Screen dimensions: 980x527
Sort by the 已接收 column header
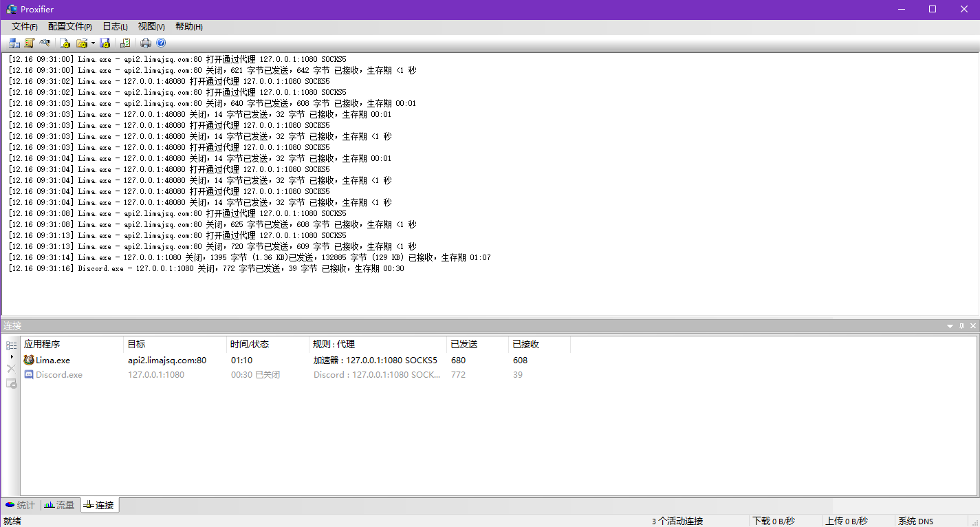click(x=540, y=344)
